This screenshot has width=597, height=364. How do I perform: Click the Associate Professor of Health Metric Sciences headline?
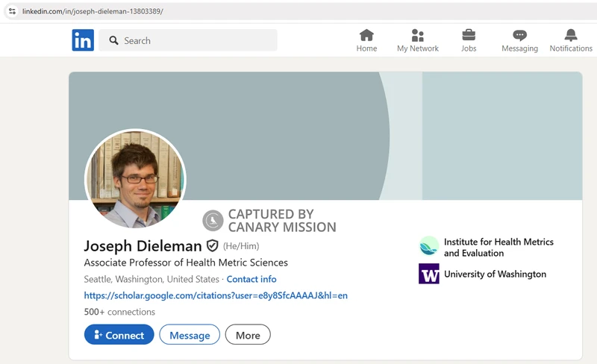(x=186, y=263)
